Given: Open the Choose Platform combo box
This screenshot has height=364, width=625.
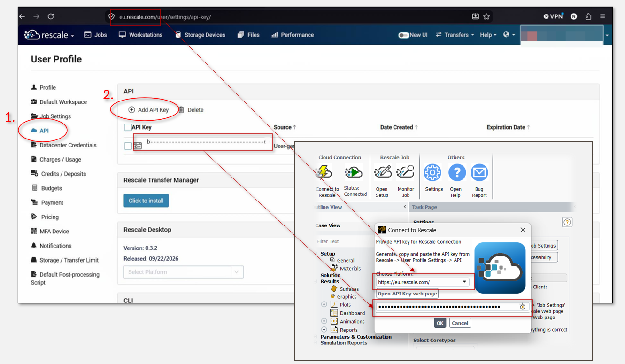Looking at the screenshot, I should pyautogui.click(x=423, y=282).
